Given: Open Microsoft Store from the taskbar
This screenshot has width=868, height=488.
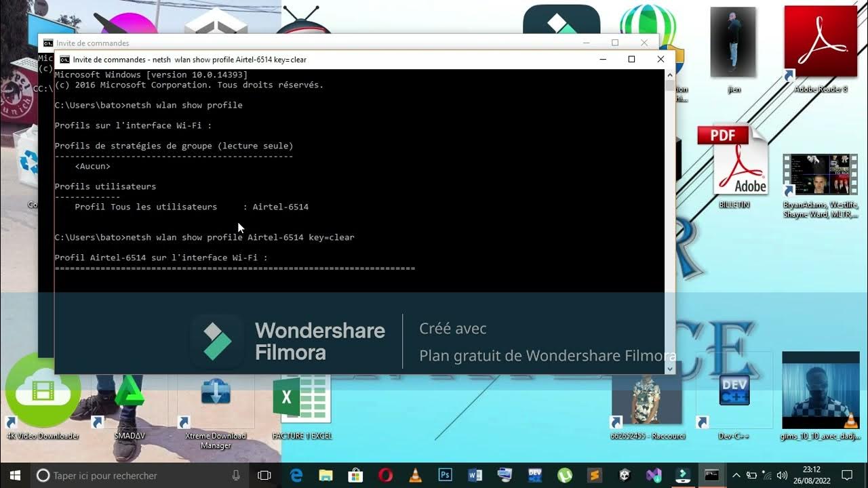Looking at the screenshot, I should coord(356,475).
